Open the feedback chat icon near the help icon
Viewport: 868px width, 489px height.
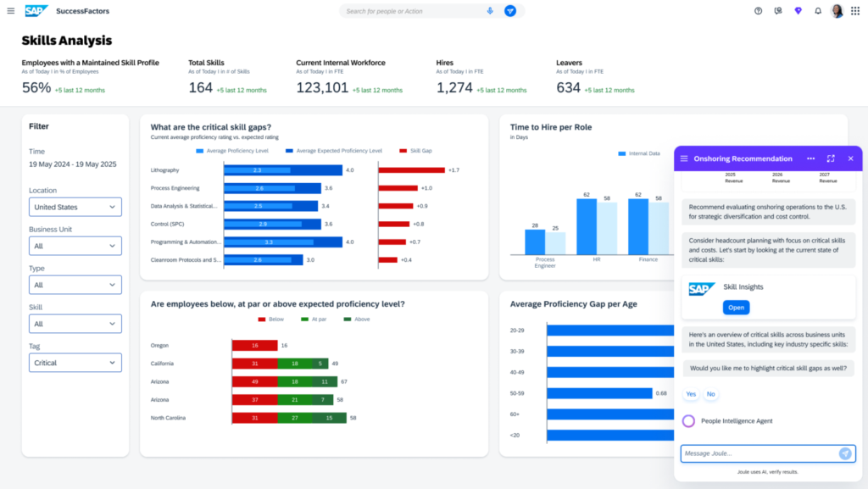tap(778, 11)
